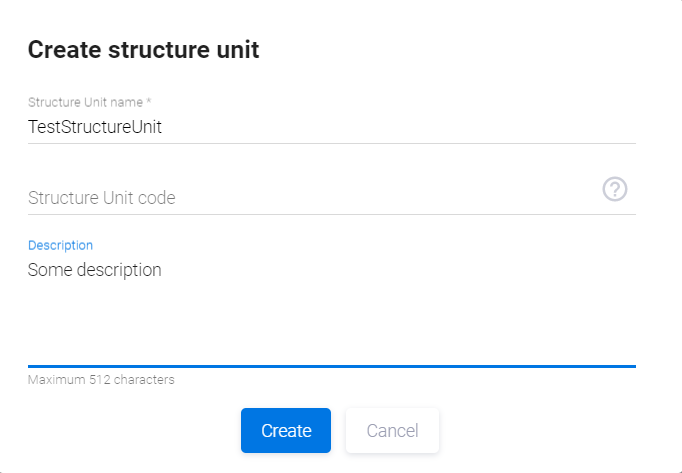Viewport: 682px width, 473px height.
Task: Click the "Create structure unit" heading
Action: 143,50
